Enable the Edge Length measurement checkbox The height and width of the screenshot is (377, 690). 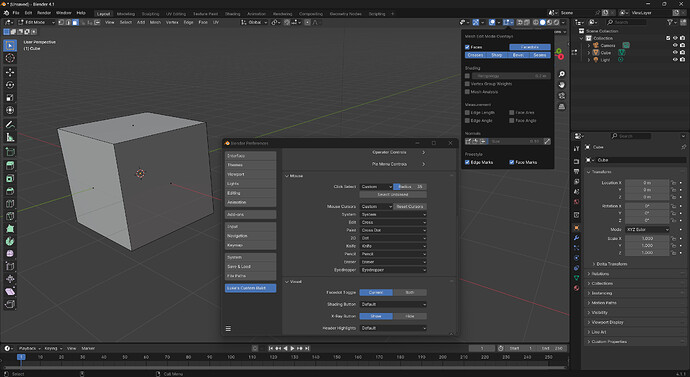pyautogui.click(x=467, y=113)
